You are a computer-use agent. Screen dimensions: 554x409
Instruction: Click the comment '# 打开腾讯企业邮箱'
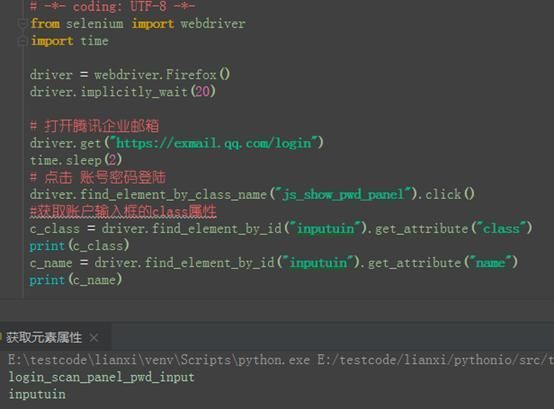(95, 126)
